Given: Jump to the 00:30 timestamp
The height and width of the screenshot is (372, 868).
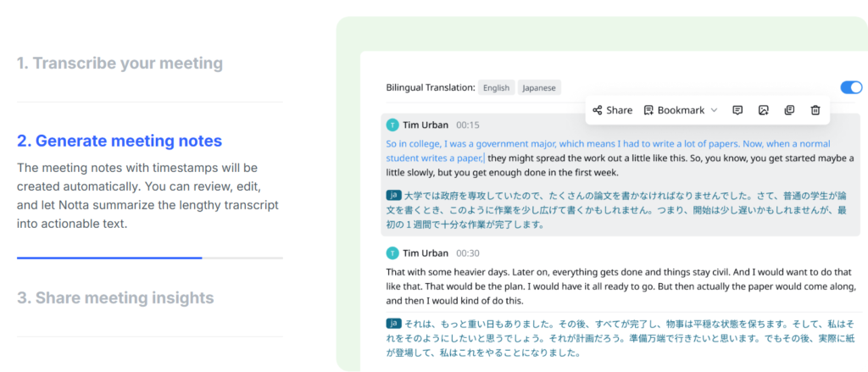Looking at the screenshot, I should (x=468, y=253).
